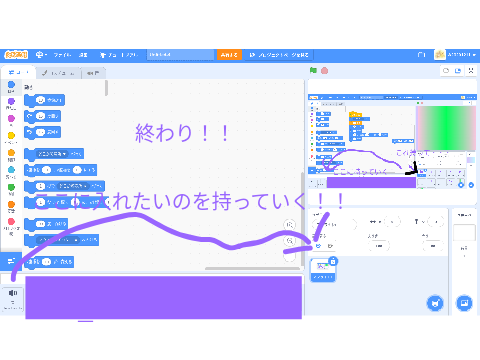Open the language globe dropdown
480x360 pixels.
(41, 55)
